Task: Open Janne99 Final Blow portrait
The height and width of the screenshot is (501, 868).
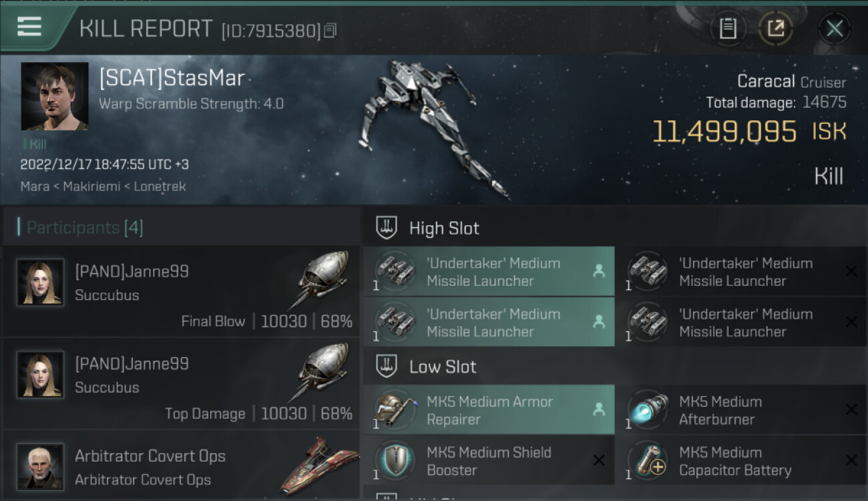Action: point(40,282)
